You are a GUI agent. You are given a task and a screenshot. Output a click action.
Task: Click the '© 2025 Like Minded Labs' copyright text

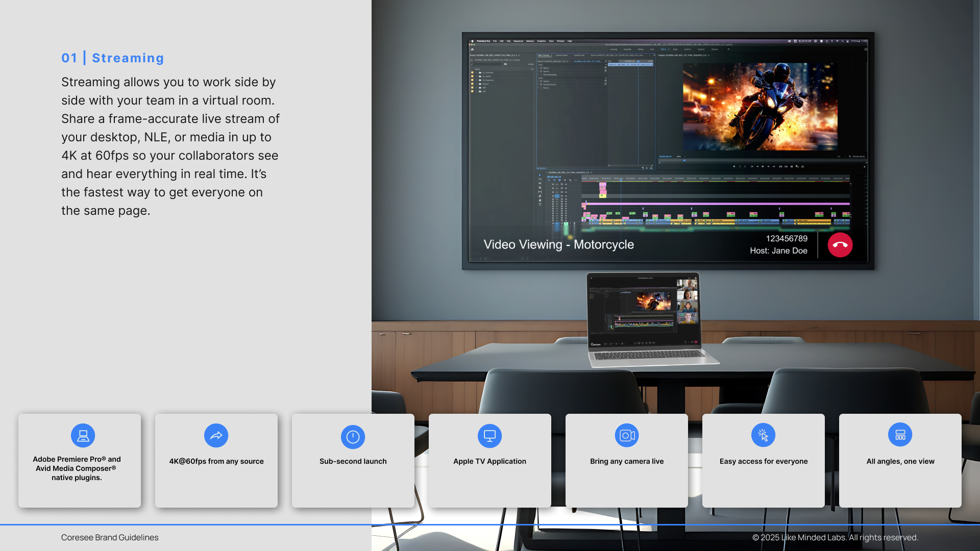[835, 537]
